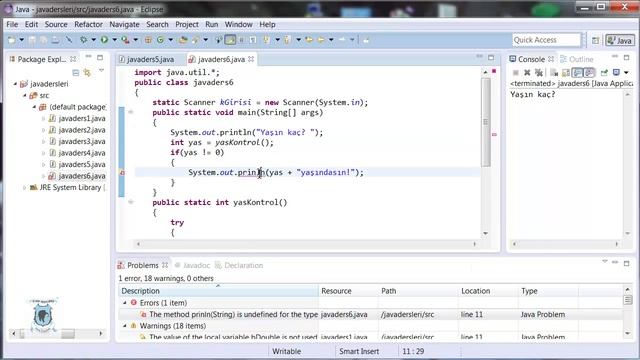Viewport: 640px width, 360px height.
Task: Click the Description column header in Problems
Action: tap(218, 291)
